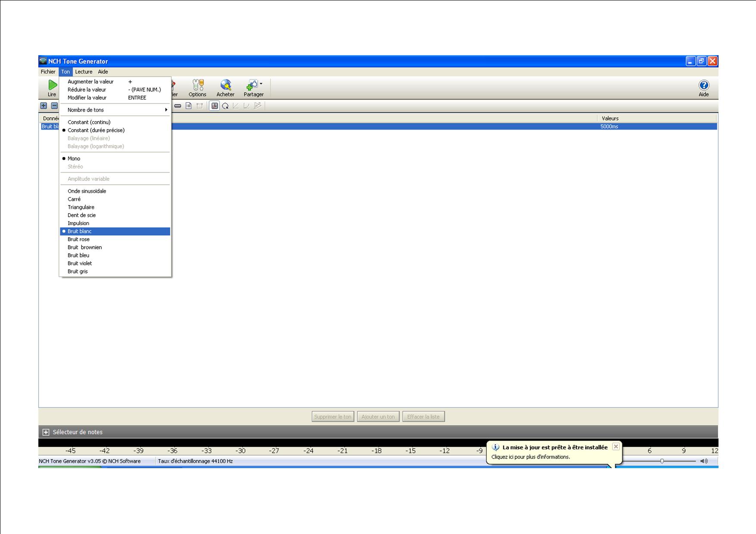Click the open Ton menu title
The width and height of the screenshot is (756, 534).
66,72
